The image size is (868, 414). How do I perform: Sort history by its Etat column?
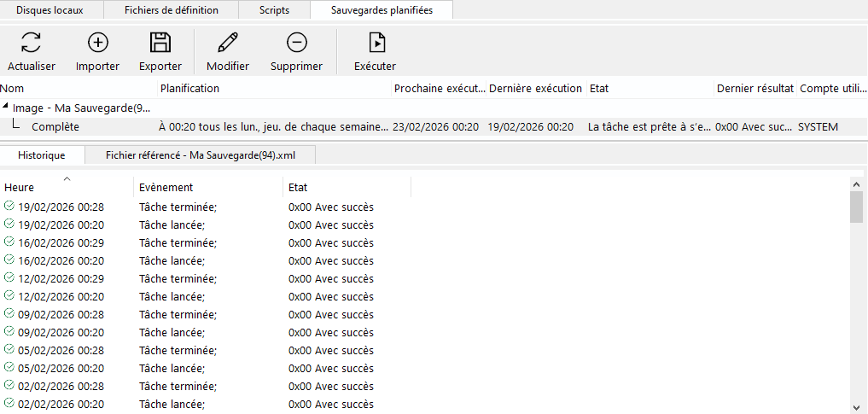point(347,187)
